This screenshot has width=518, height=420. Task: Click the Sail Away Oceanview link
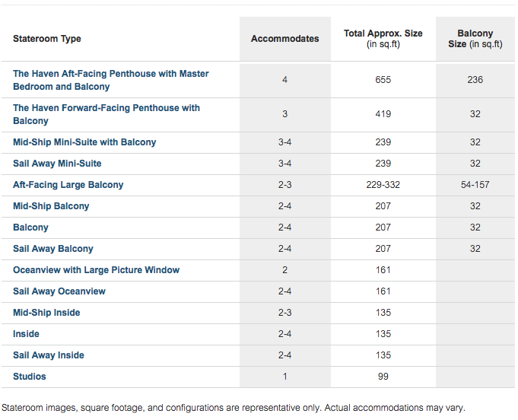pos(59,291)
